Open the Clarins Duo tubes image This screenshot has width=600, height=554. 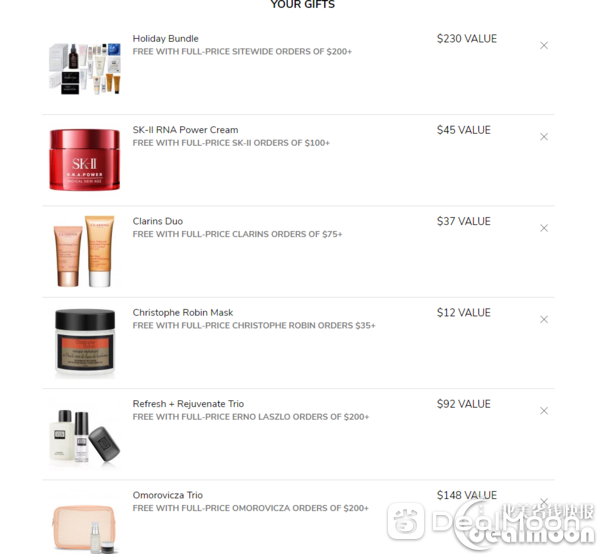84,251
